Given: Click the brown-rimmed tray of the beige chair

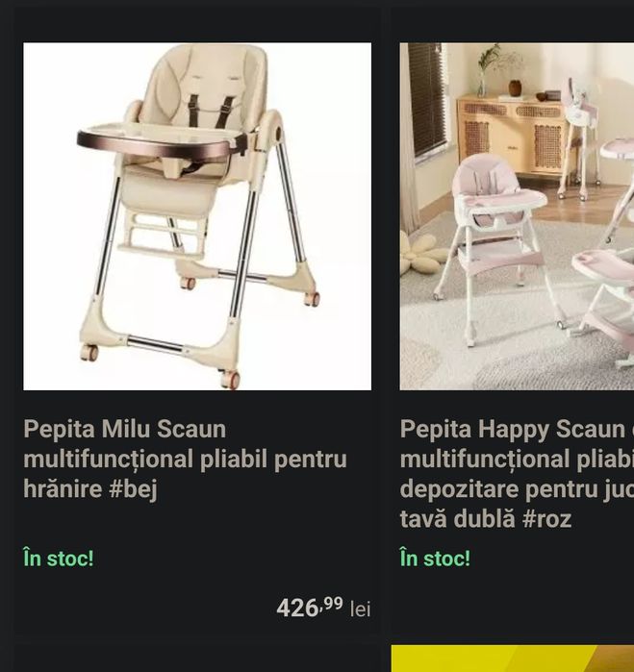Looking at the screenshot, I should pyautogui.click(x=161, y=142).
